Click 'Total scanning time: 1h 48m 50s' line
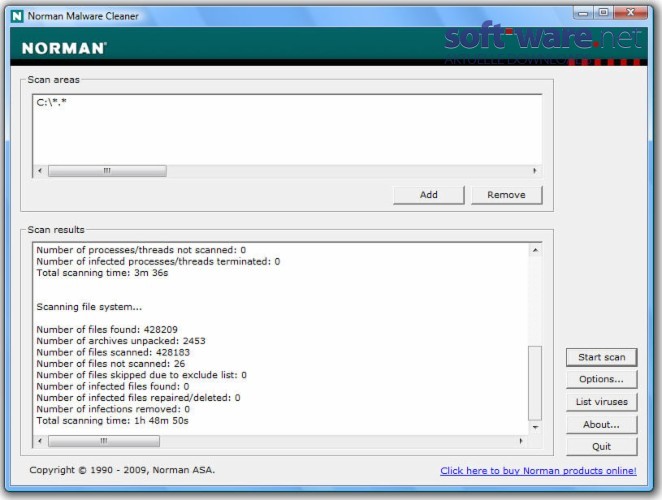Screen dimensions: 662x500 click(x=112, y=421)
